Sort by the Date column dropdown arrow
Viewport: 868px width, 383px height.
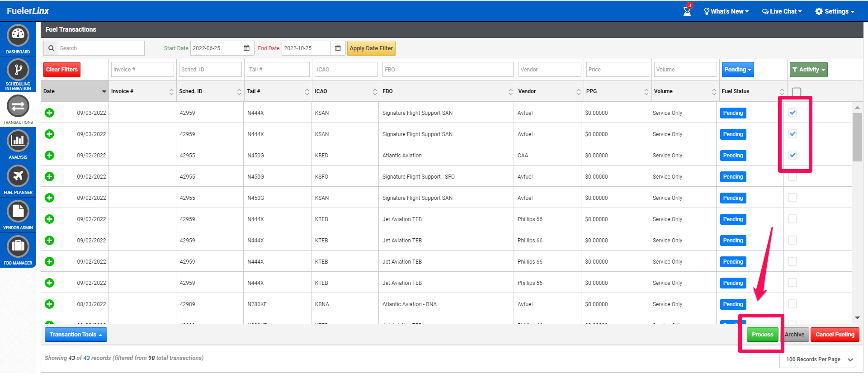point(104,91)
